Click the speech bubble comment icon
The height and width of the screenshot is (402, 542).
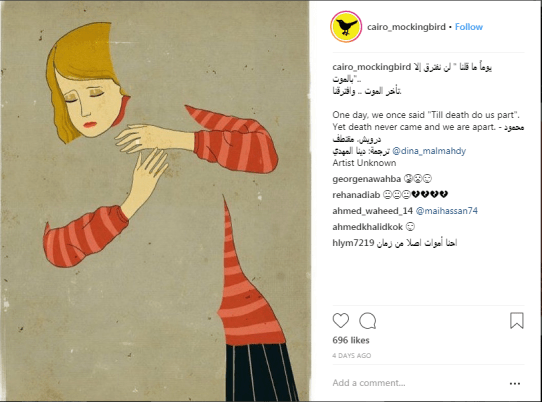tap(367, 321)
